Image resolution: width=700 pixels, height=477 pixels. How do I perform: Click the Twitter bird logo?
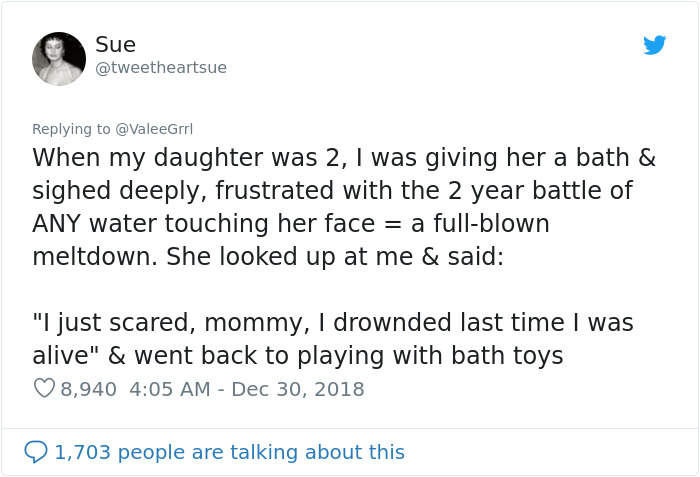coord(654,45)
